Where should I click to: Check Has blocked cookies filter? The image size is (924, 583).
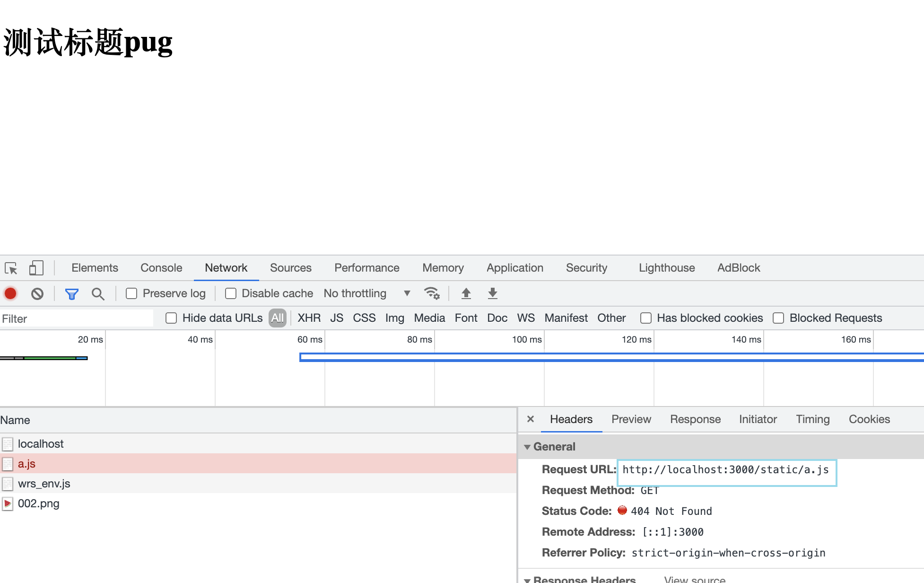(646, 318)
